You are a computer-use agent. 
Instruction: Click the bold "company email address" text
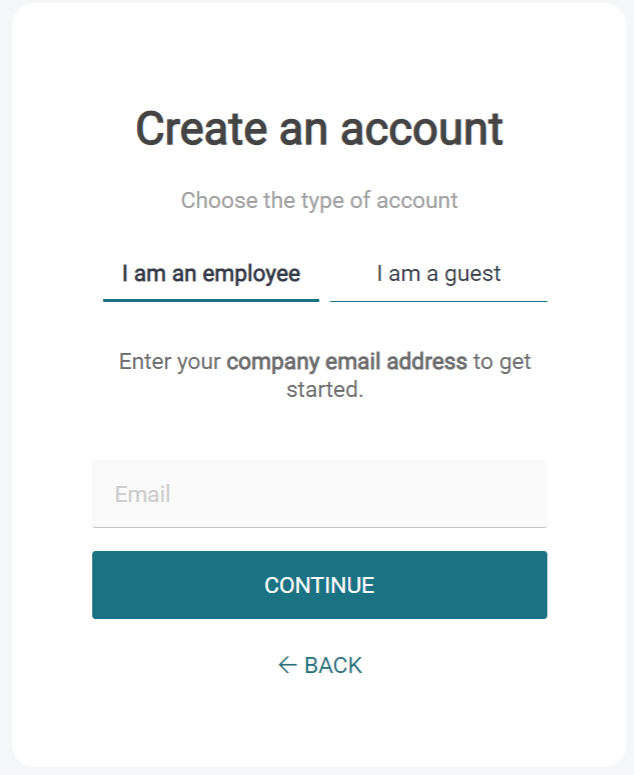coord(347,361)
